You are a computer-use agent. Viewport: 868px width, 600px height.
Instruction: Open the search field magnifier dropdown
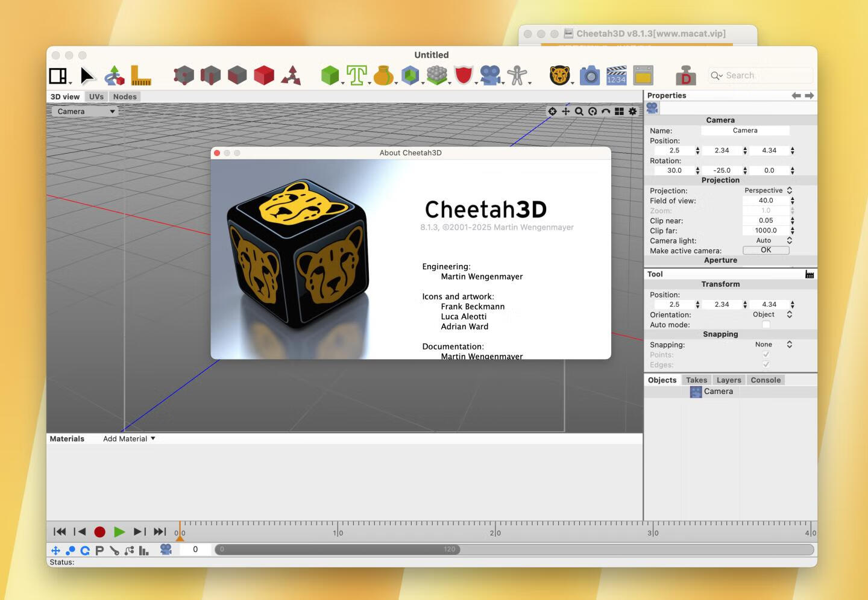[x=716, y=75]
